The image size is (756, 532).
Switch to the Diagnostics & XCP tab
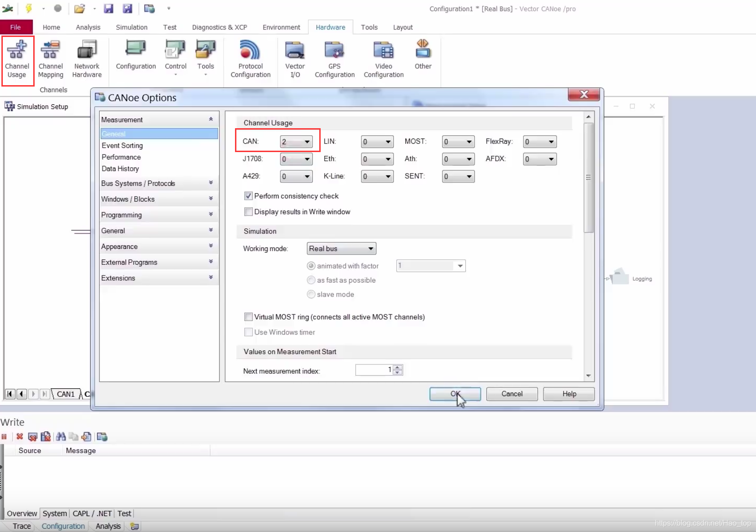[220, 27]
